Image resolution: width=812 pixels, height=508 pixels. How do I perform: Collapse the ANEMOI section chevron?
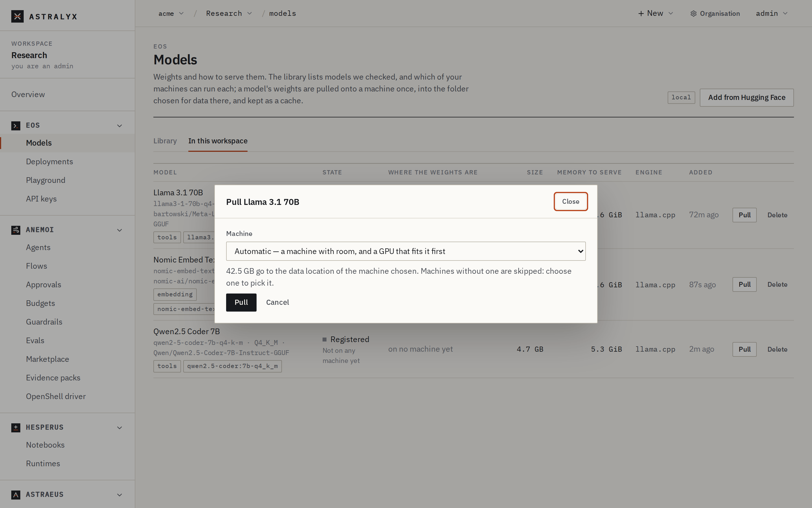(x=120, y=230)
